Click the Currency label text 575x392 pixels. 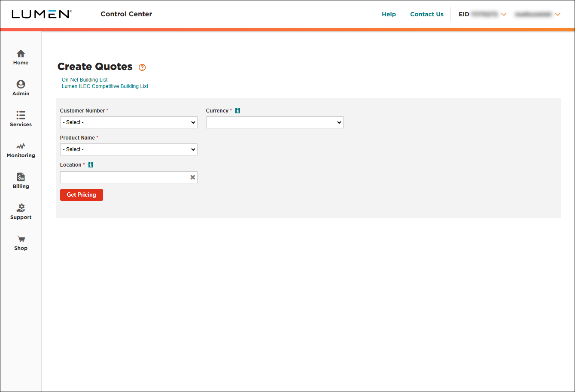217,111
